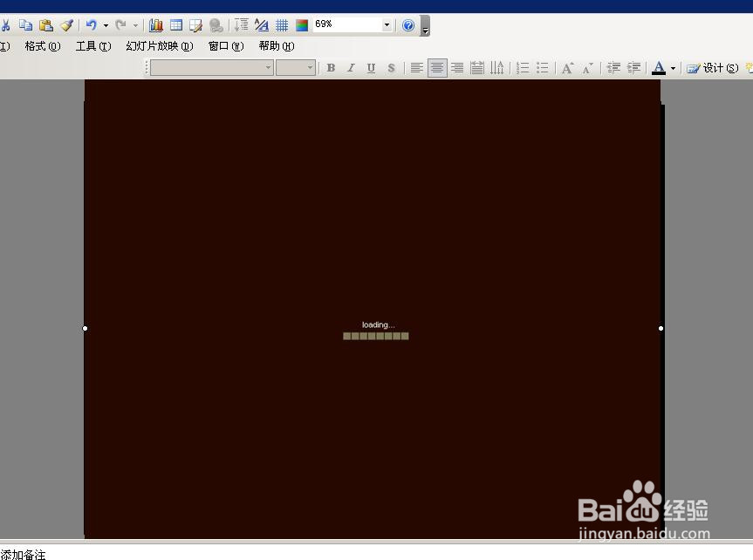Open the 幻灯片放映(D) menu
Screen dimensions: 753x560
click(x=160, y=46)
